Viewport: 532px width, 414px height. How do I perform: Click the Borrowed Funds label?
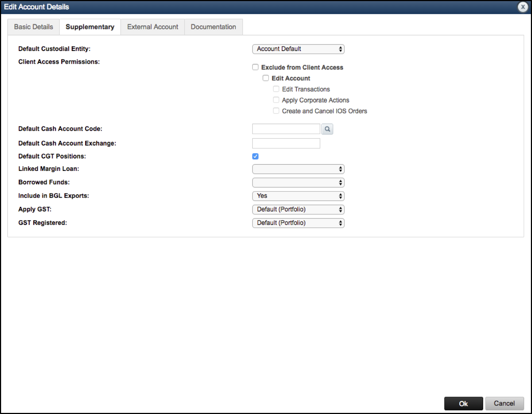click(44, 182)
